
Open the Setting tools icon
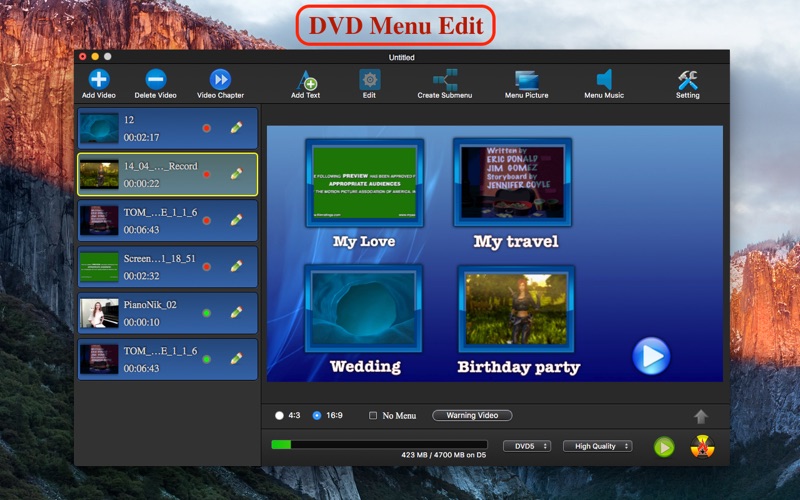tap(688, 80)
